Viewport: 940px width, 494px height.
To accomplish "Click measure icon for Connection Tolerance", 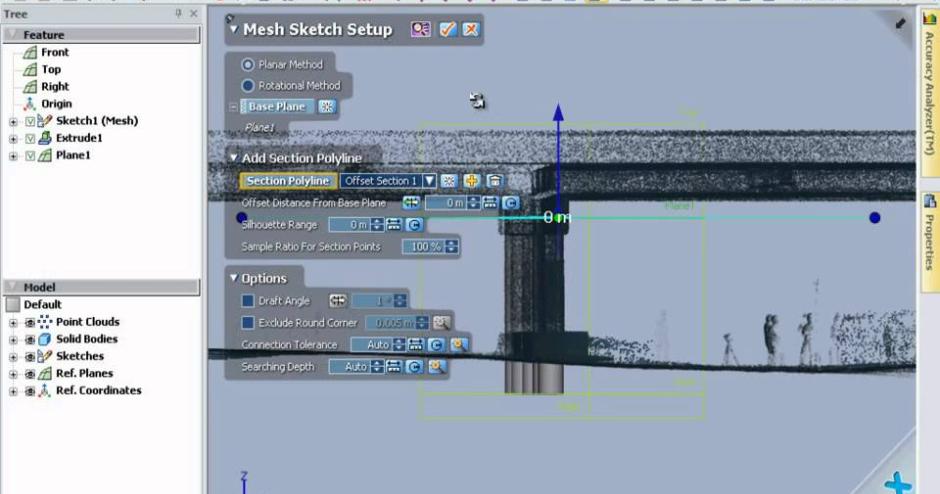I will [x=415, y=345].
